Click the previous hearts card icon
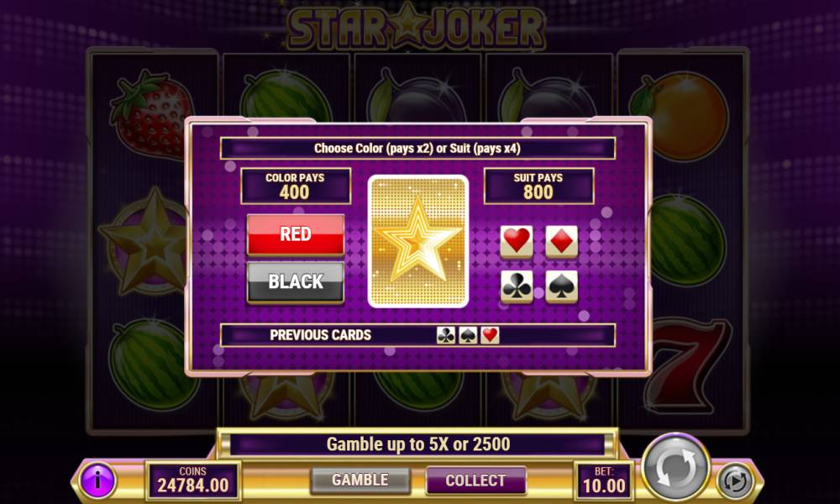Viewport: 840px width, 504px height. tap(490, 335)
